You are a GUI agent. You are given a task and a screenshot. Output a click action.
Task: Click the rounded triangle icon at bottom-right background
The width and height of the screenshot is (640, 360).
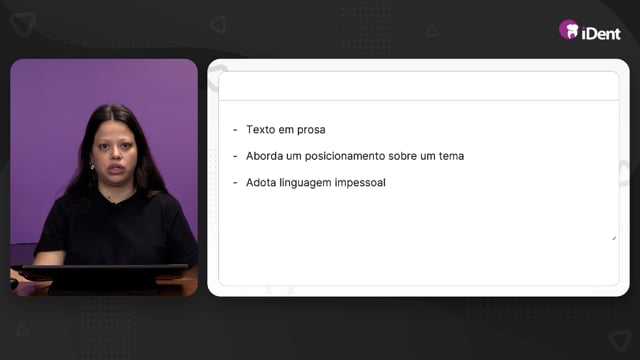coord(620,340)
